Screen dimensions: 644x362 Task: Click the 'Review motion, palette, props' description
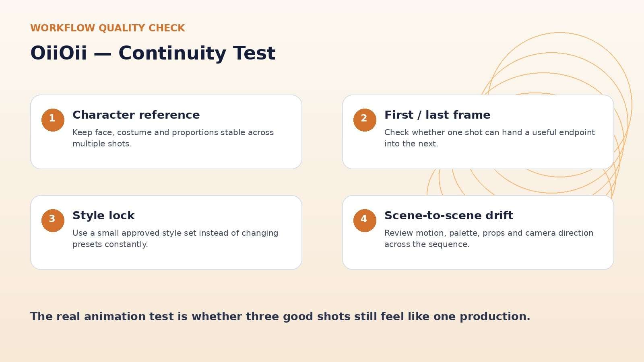pyautogui.click(x=489, y=239)
